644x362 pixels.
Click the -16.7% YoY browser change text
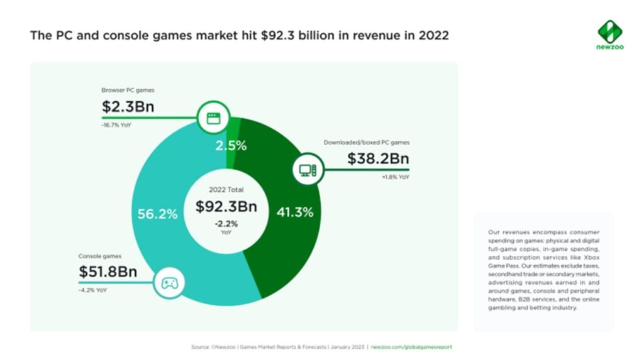coord(117,125)
